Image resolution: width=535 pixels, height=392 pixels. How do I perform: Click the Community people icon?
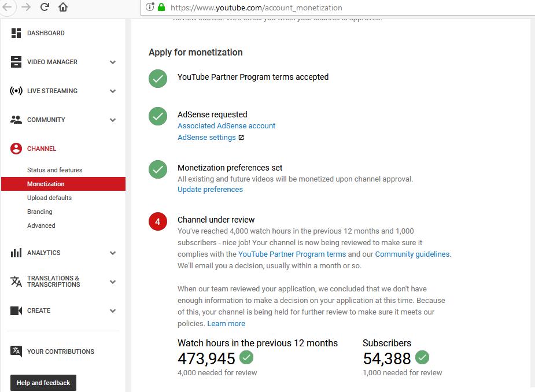pyautogui.click(x=16, y=120)
